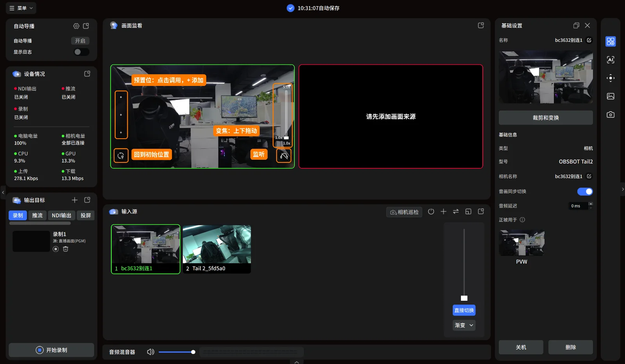Click the 直接切换 button
Image resolution: width=625 pixels, height=364 pixels.
tap(464, 310)
